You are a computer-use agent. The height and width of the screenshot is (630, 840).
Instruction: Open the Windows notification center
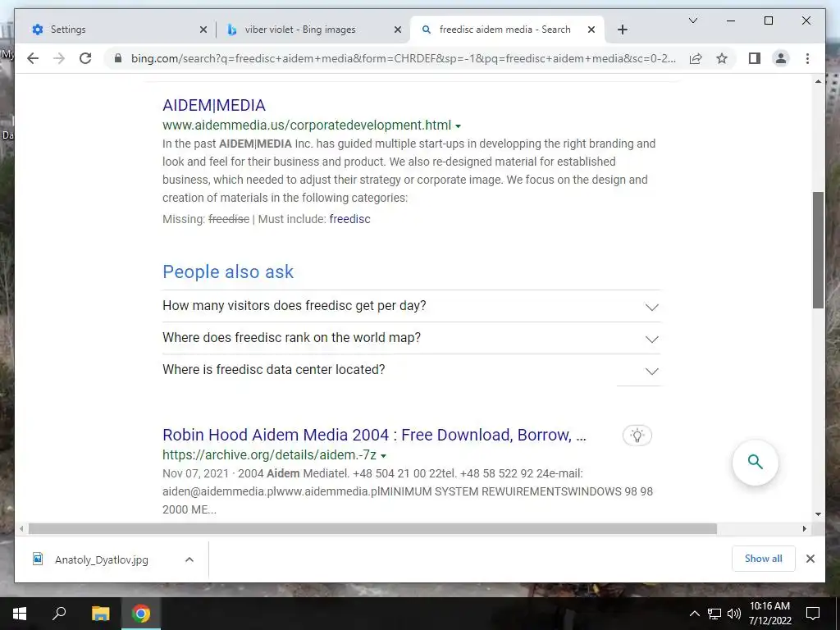(x=813, y=614)
